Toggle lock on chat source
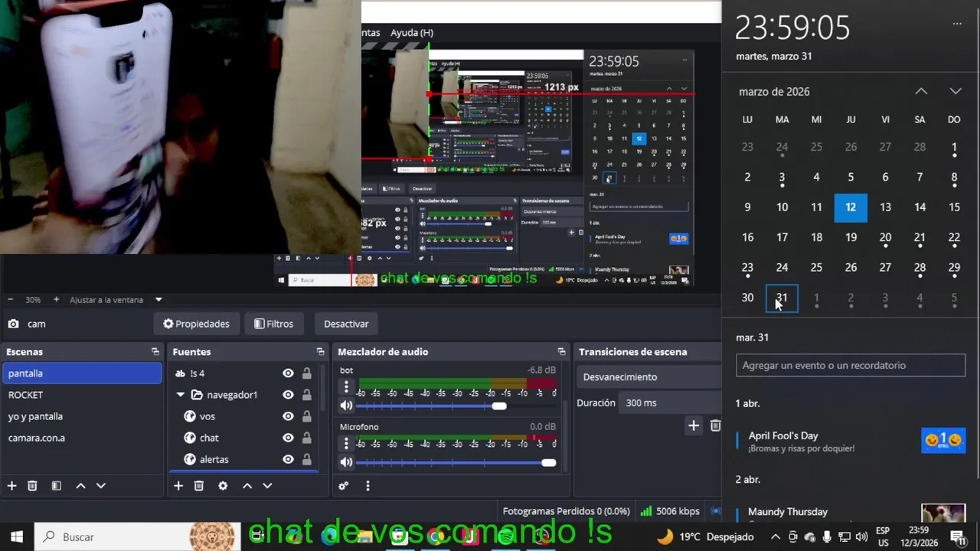The image size is (980, 551). coord(306,438)
